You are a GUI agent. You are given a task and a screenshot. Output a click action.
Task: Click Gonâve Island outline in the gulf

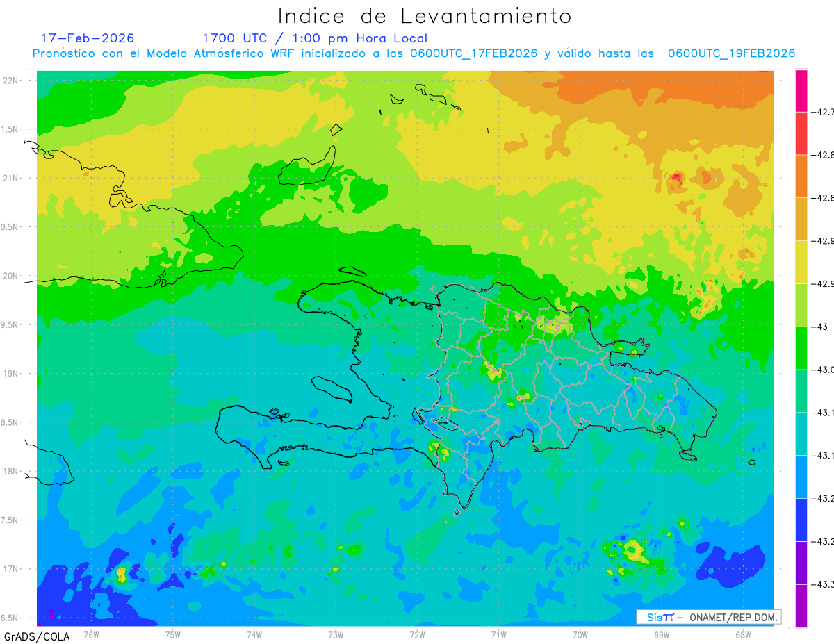point(332,388)
